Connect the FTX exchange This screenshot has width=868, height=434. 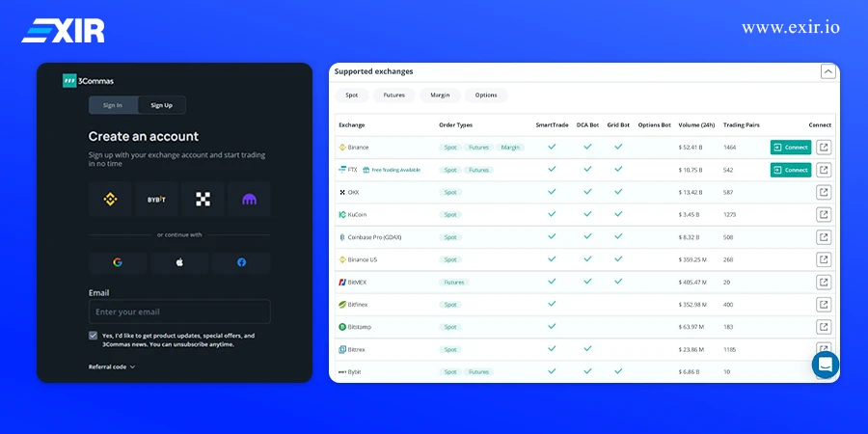coord(791,170)
